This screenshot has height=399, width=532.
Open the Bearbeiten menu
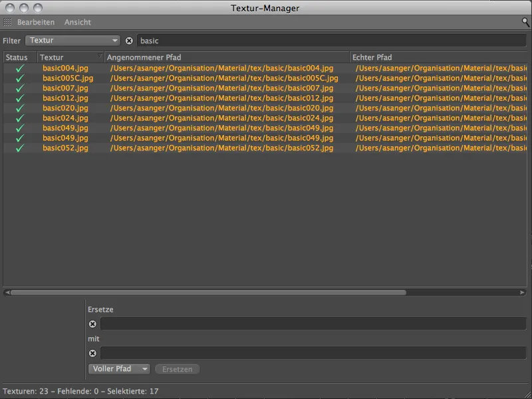click(x=36, y=22)
